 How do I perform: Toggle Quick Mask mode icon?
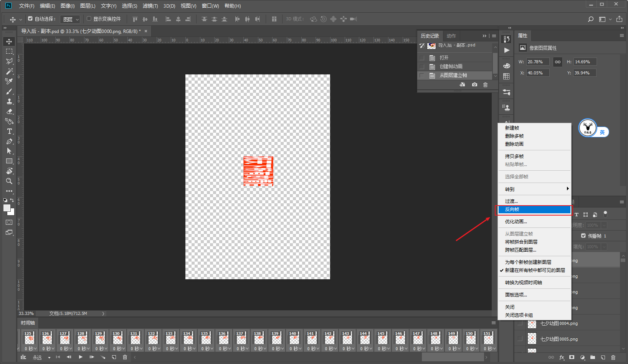(x=9, y=222)
